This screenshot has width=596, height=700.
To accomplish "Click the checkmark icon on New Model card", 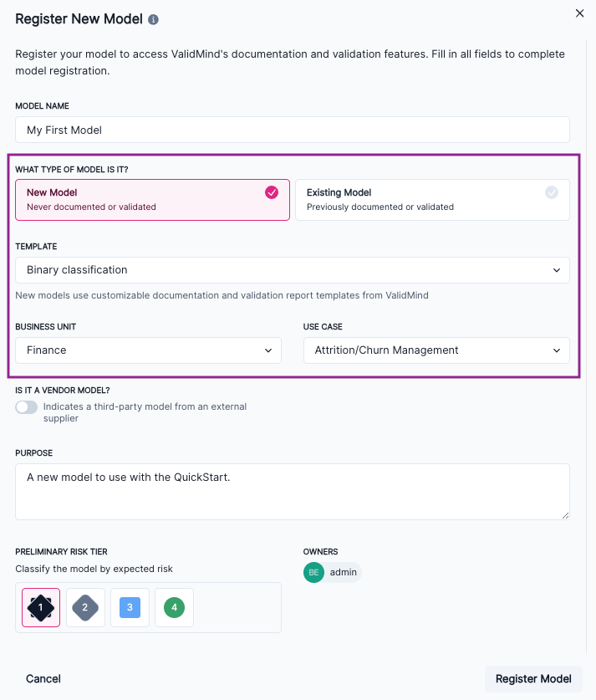I will pyautogui.click(x=271, y=192).
